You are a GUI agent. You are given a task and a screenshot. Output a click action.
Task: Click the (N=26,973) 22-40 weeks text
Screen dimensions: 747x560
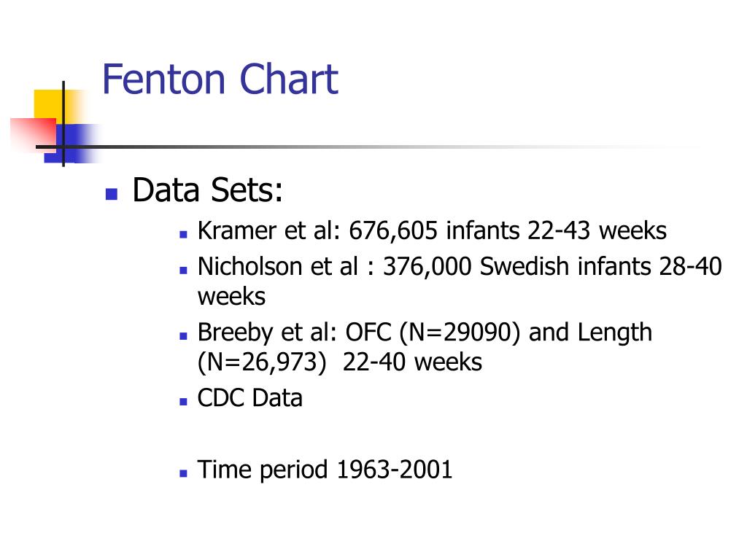coord(340,362)
